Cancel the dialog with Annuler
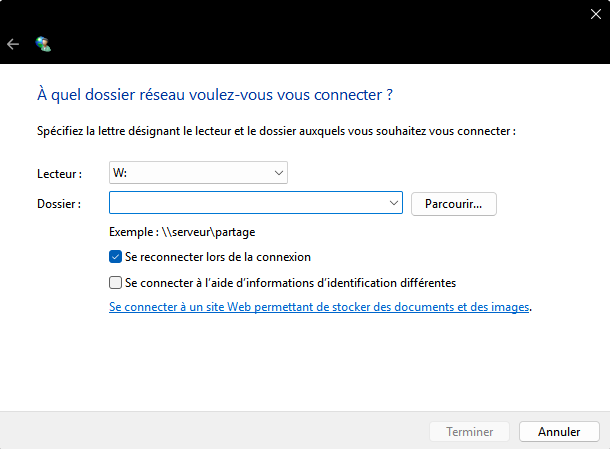The image size is (610, 449). [559, 432]
